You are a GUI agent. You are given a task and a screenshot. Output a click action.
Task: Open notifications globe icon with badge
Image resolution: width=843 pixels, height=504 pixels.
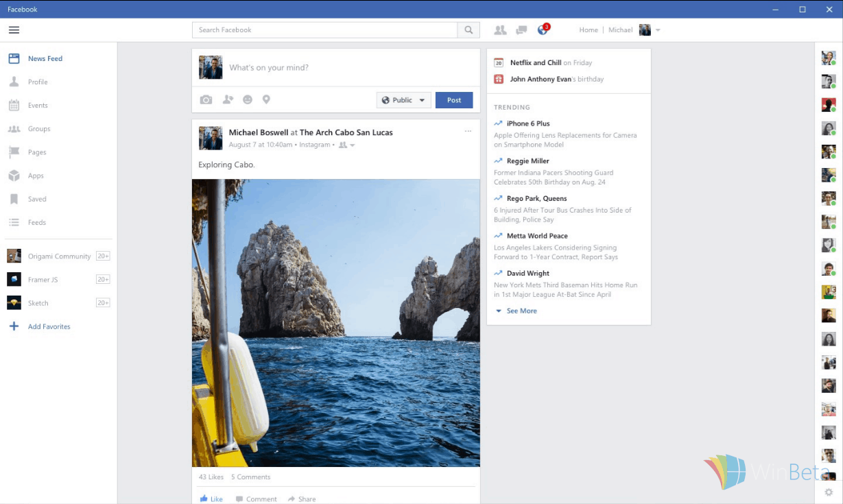click(x=543, y=30)
